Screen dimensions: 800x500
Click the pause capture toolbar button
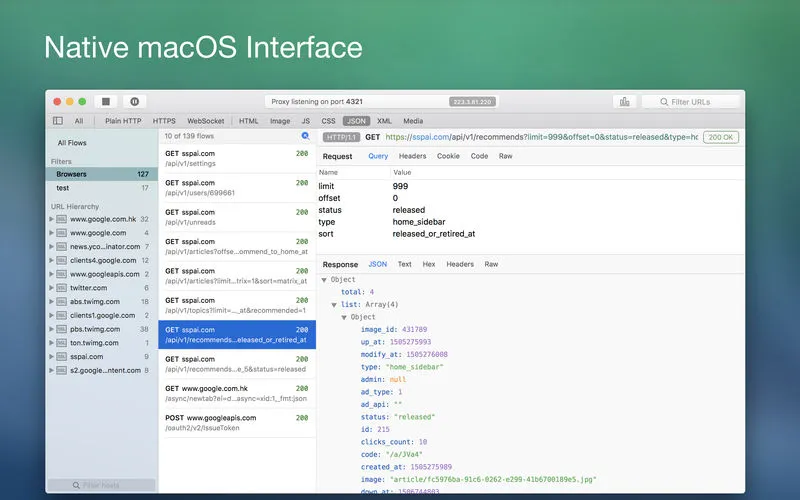click(134, 101)
